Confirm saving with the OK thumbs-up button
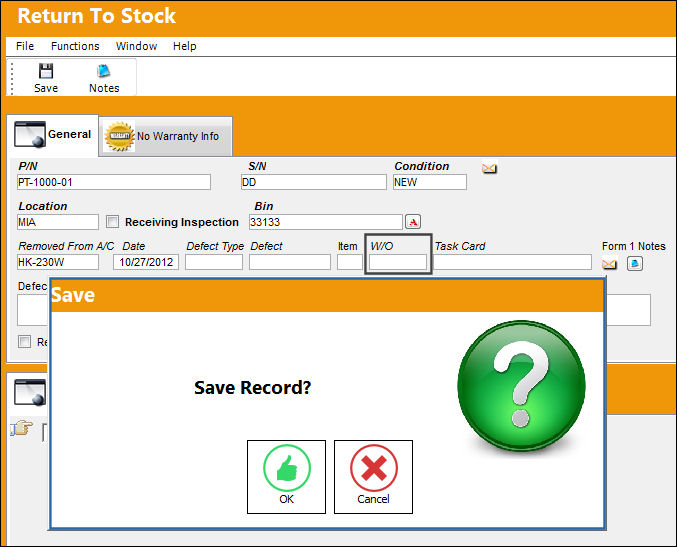677x547 pixels. coord(286,477)
